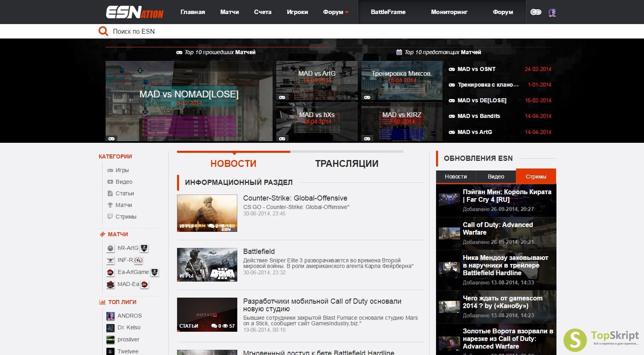Click the hR team logo icon
Screen dimensions: 644x355
pos(110,248)
